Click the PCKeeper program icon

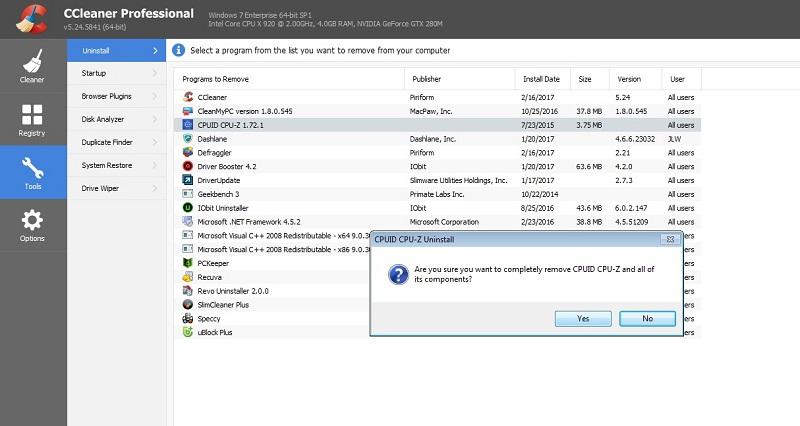point(188,263)
